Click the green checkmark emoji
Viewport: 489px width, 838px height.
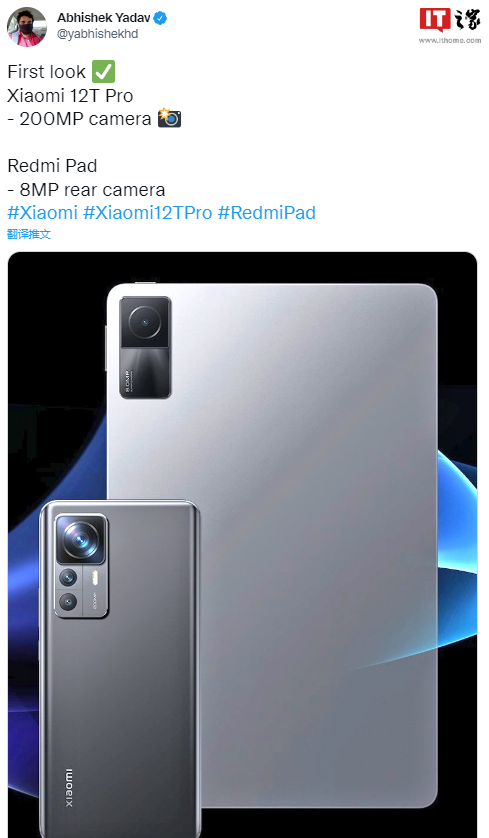(x=103, y=72)
